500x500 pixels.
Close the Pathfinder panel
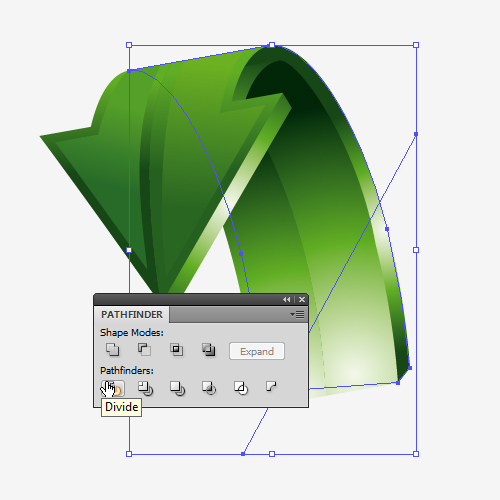click(x=302, y=299)
